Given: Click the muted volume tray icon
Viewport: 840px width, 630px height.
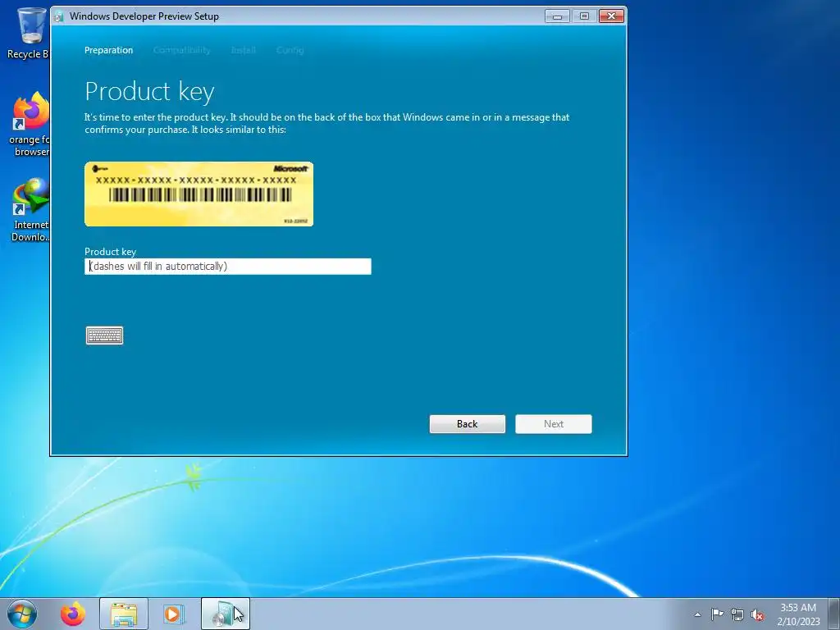Looking at the screenshot, I should click(x=757, y=615).
